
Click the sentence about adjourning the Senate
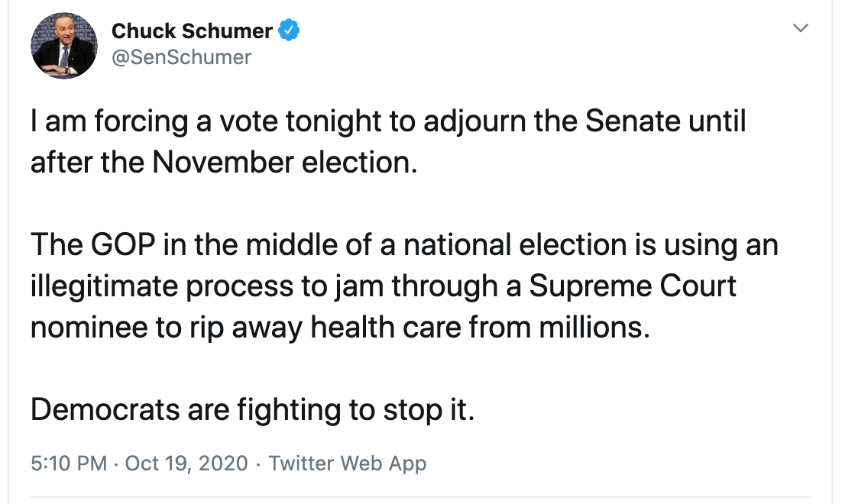(x=388, y=142)
